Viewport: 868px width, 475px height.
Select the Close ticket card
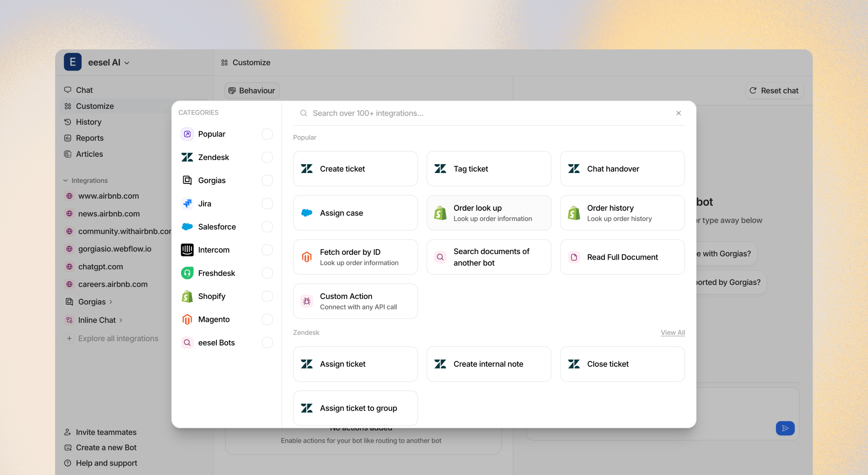pos(622,364)
